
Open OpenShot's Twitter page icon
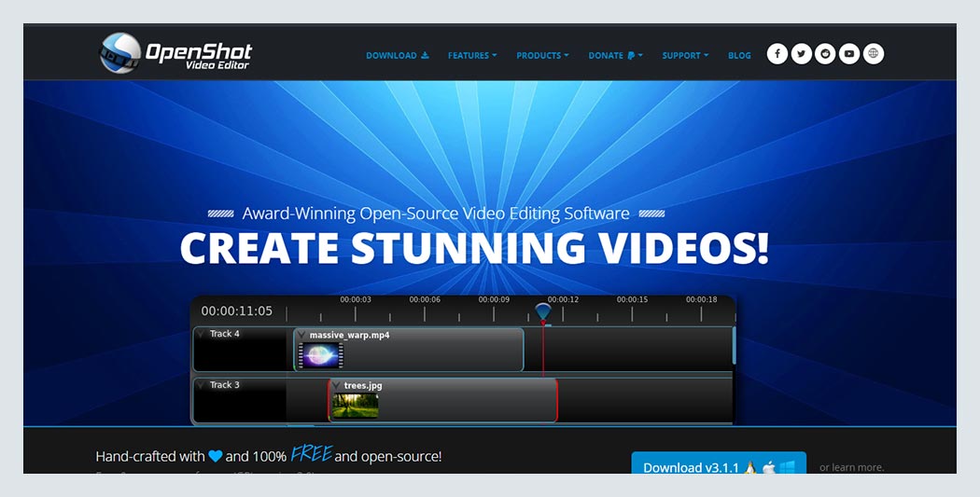coord(801,54)
